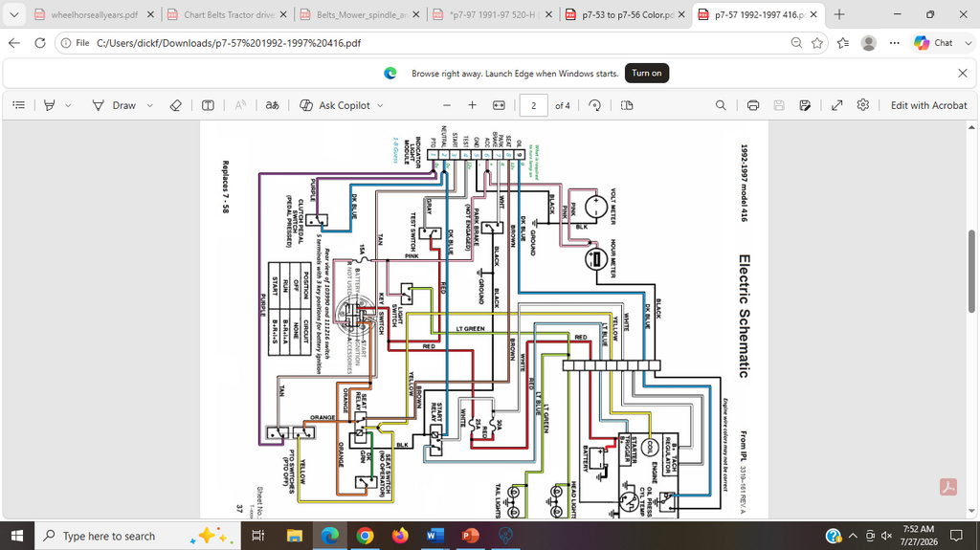Open a new tab
The height and width of the screenshot is (550, 980).
[838, 14]
